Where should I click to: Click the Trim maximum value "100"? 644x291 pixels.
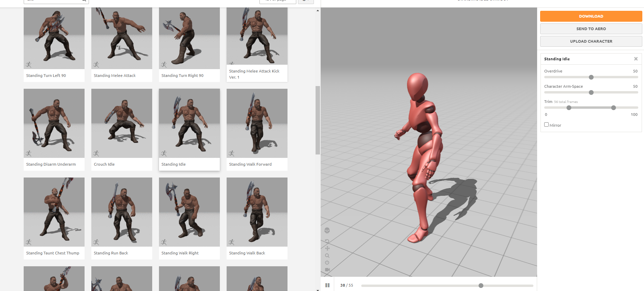(x=634, y=115)
